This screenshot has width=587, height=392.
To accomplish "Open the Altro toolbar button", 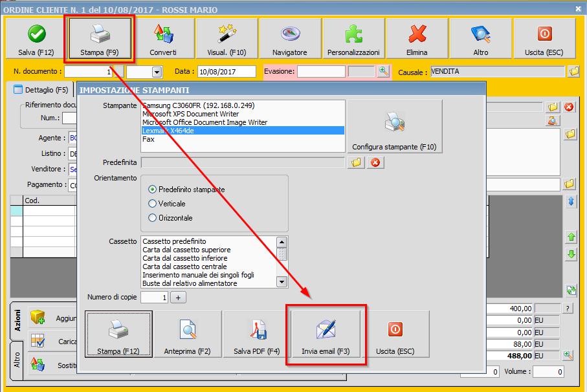I will tap(481, 39).
